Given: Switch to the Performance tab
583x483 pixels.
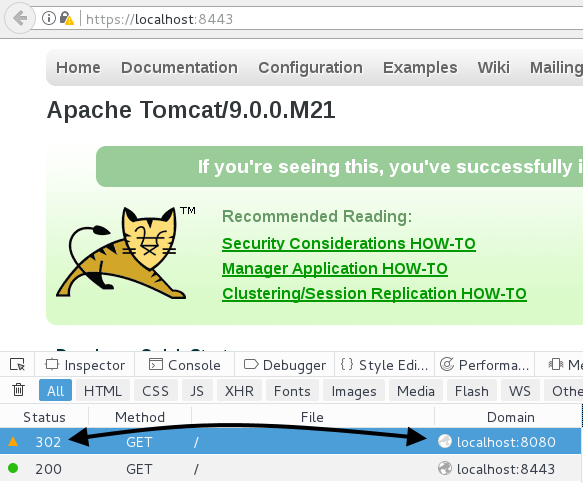Looking at the screenshot, I should point(484,365).
